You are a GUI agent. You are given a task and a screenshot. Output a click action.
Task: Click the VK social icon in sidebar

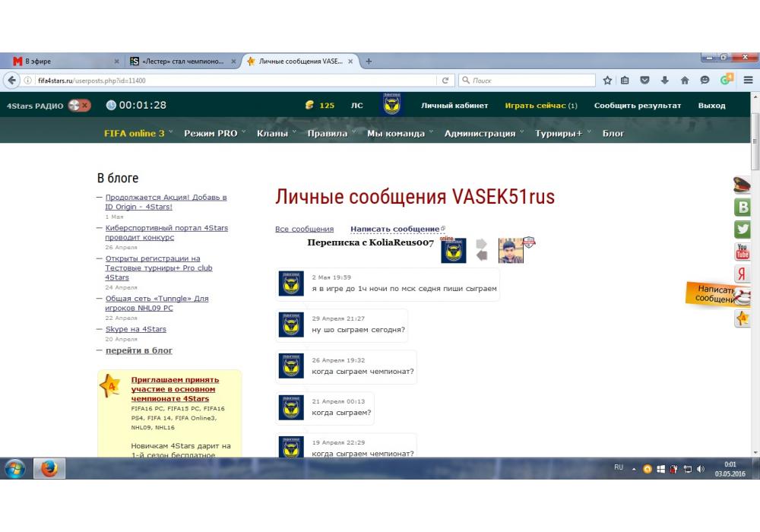point(743,207)
